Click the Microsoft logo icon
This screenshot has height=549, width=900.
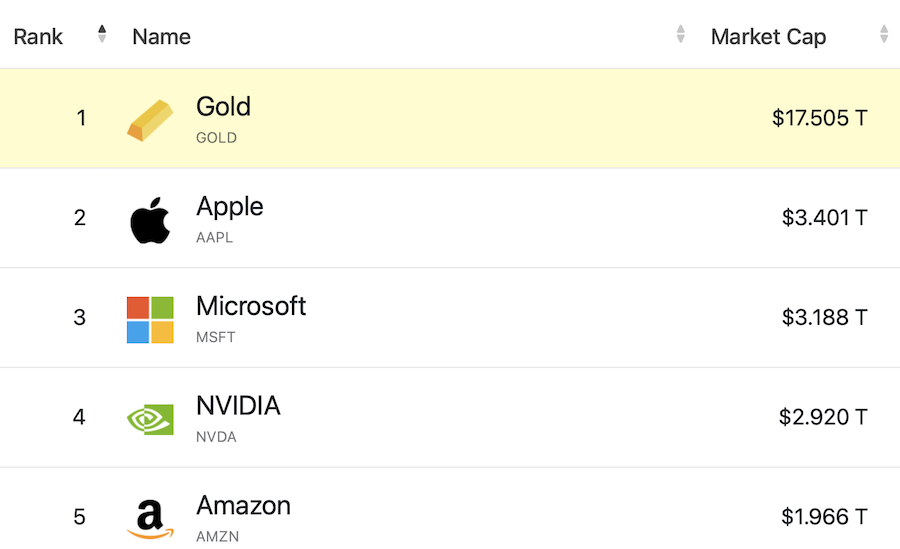[x=150, y=319]
